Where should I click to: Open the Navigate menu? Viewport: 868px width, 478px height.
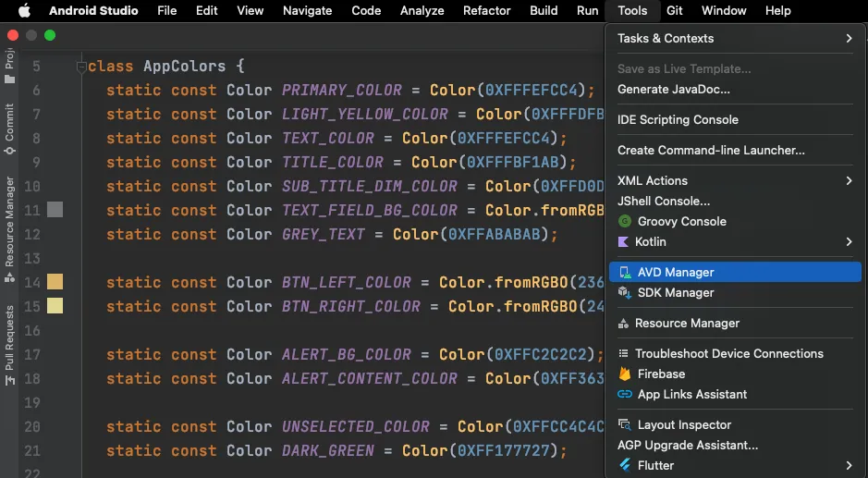(x=307, y=11)
